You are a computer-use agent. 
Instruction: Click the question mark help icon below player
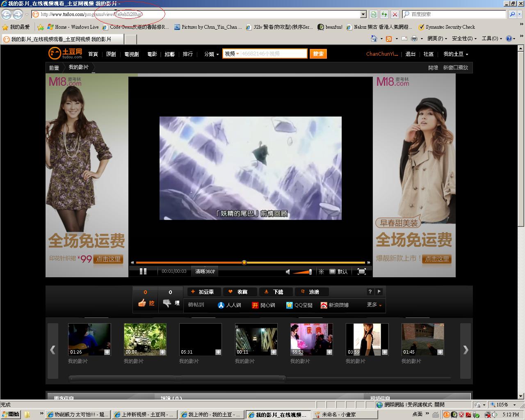tap(370, 292)
